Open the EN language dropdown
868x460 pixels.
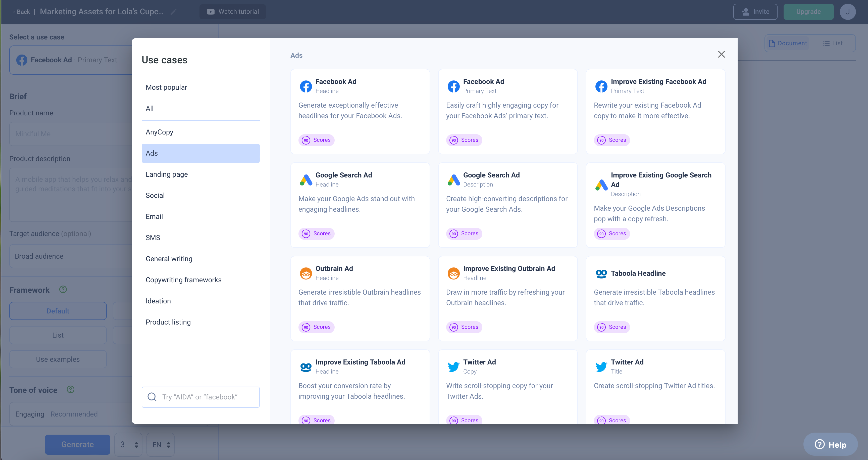coord(161,444)
